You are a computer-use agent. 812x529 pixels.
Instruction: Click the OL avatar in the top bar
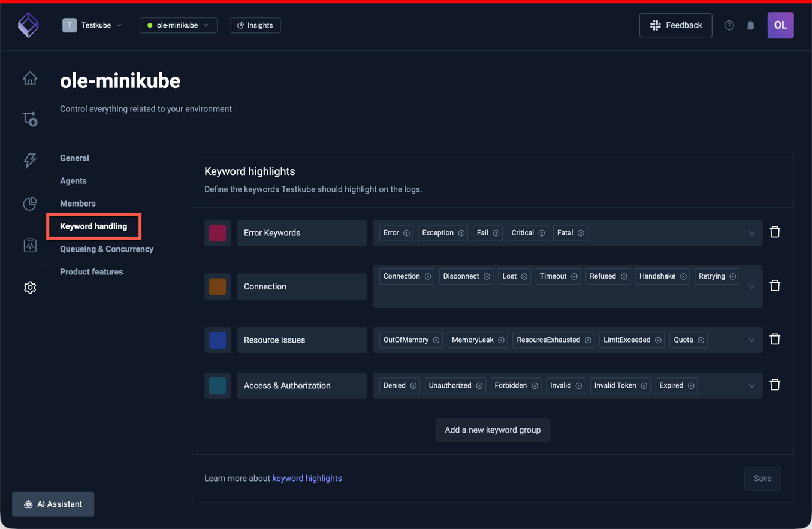pos(780,25)
